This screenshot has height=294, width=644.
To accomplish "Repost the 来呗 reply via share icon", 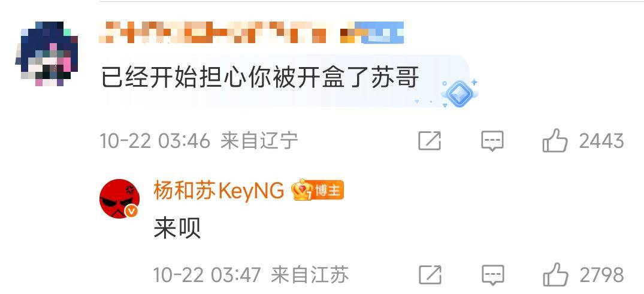I will (x=430, y=275).
